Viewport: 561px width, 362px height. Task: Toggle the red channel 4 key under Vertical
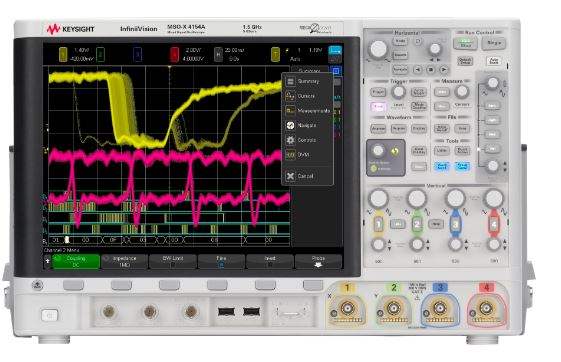pos(494,224)
